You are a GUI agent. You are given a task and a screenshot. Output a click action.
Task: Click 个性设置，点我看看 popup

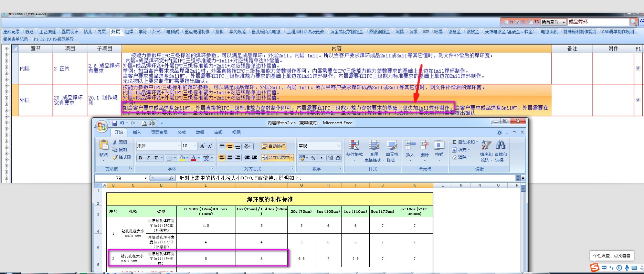tap(612, 256)
